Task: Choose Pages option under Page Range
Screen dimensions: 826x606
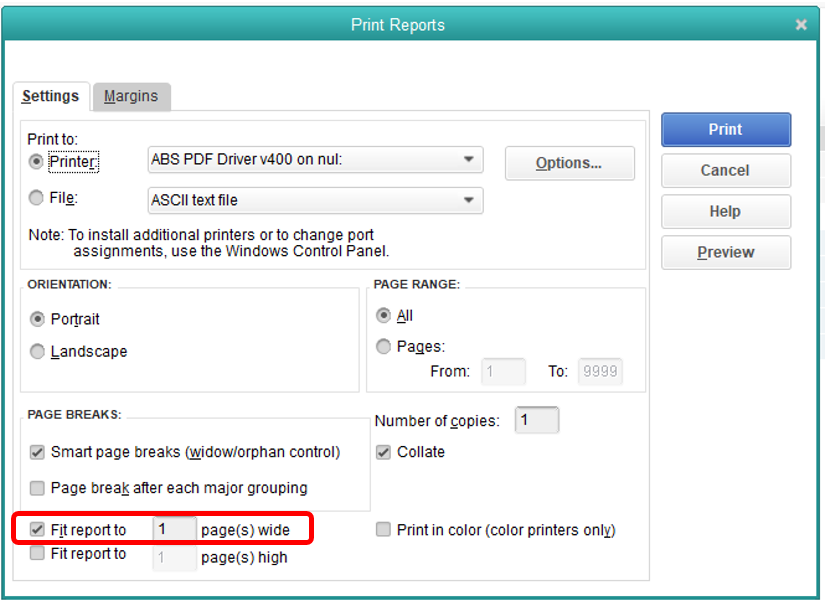Action: pyautogui.click(x=383, y=346)
